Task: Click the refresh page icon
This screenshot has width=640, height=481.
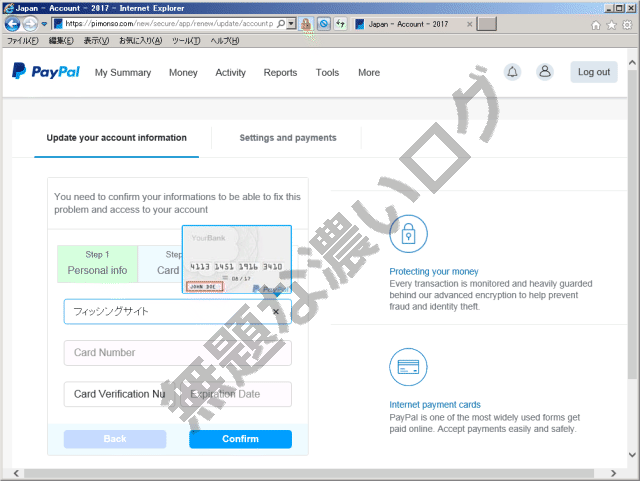Action: click(x=340, y=24)
